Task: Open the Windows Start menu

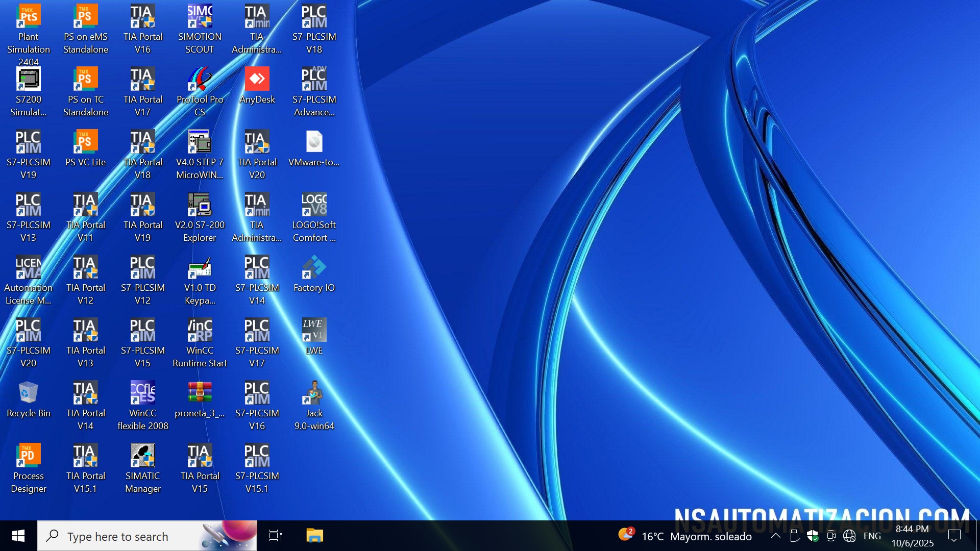Action: click(18, 536)
